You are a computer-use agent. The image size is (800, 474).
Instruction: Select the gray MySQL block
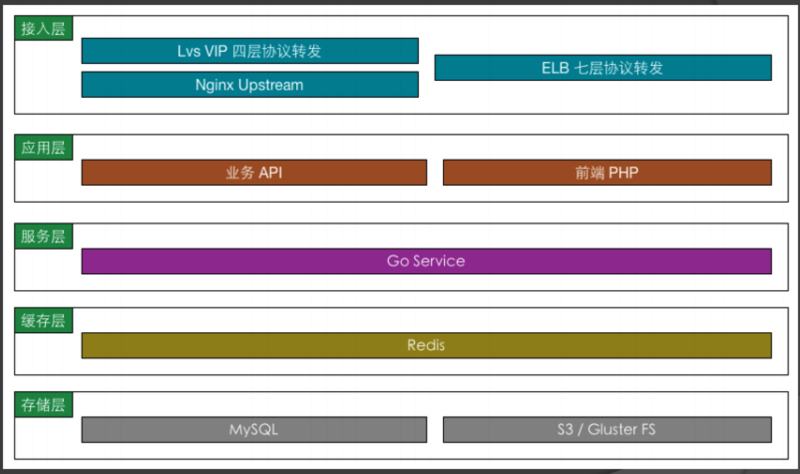click(254, 430)
